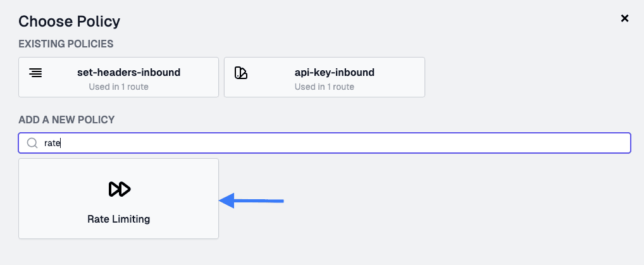The height and width of the screenshot is (265, 644).
Task: Click the "set-headers-inbound" policy name text
Action: tap(129, 73)
